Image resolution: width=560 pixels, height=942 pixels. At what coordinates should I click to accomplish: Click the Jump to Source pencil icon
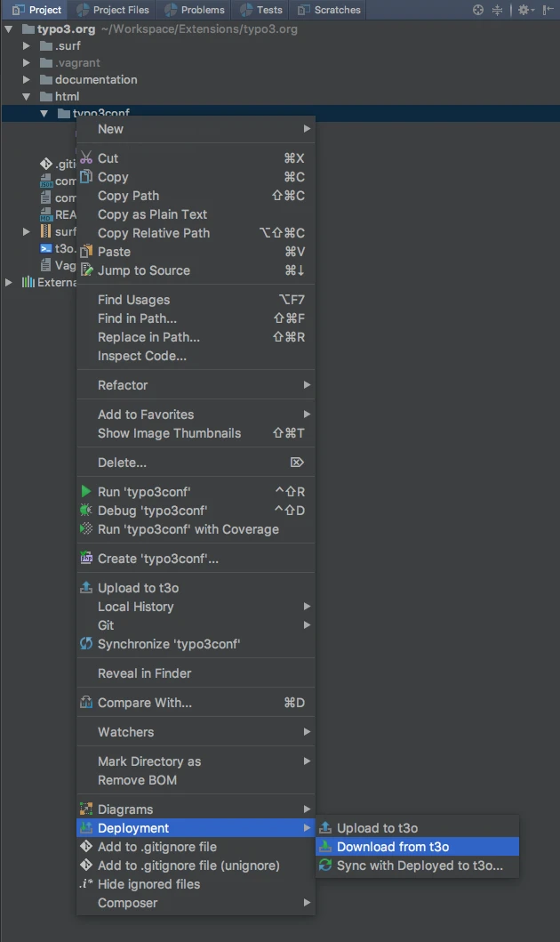point(86,270)
